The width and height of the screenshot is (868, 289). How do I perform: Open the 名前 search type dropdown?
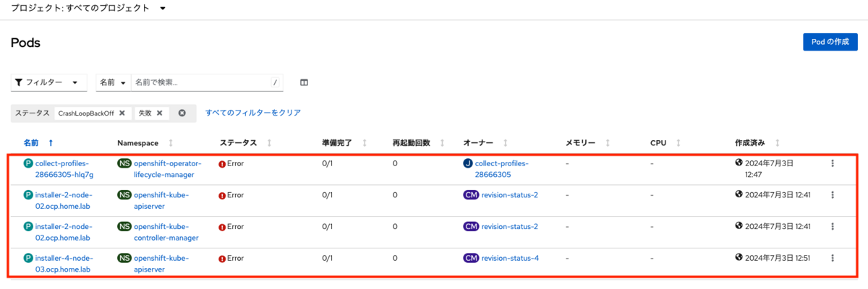114,82
